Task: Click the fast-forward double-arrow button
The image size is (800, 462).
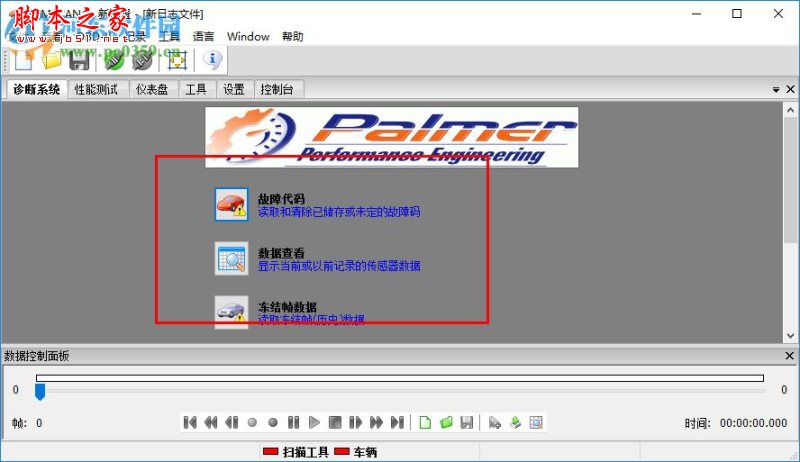Action: 377,422
